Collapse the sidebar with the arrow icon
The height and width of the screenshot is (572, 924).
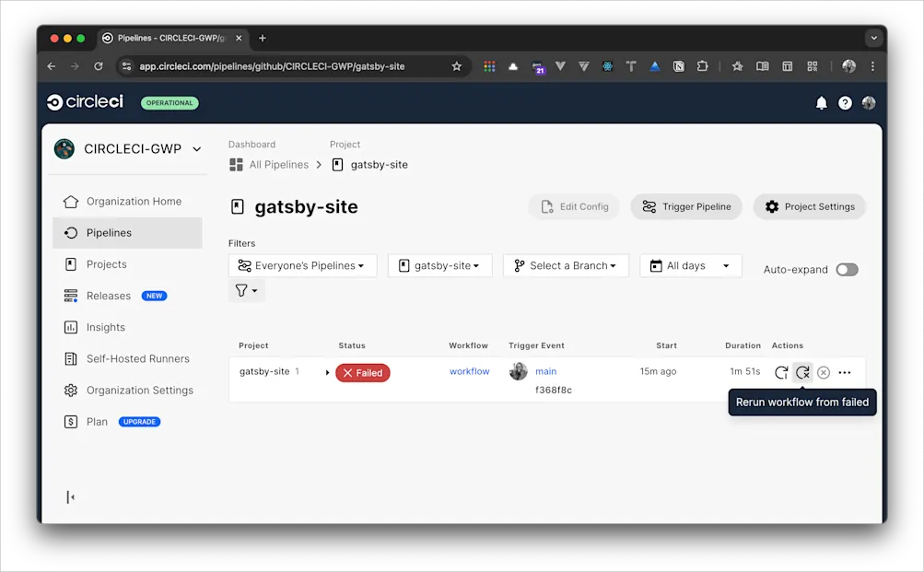pyautogui.click(x=71, y=496)
